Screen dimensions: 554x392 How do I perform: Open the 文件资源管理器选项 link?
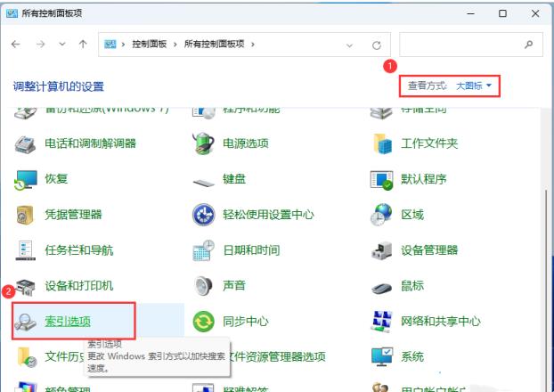click(x=277, y=356)
